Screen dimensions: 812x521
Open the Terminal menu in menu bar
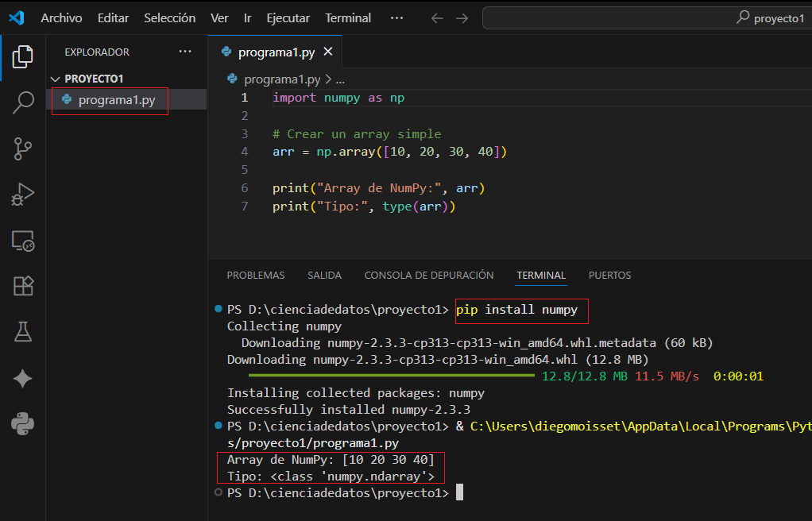348,17
